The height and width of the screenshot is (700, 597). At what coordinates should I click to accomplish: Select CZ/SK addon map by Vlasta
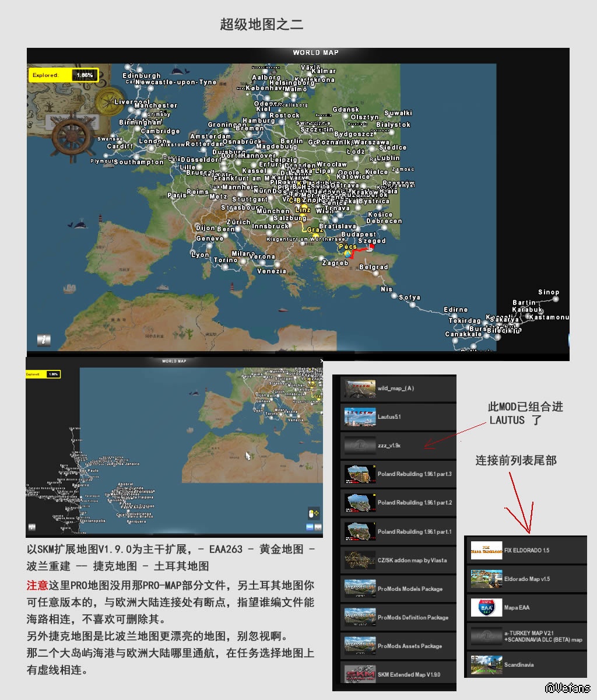pos(398,560)
